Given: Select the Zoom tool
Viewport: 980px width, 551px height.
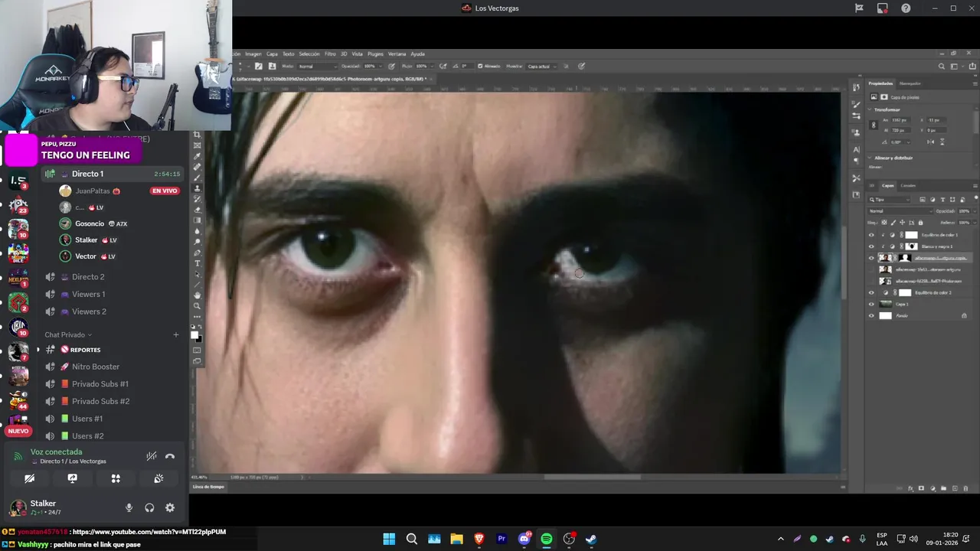Looking at the screenshot, I should pos(198,306).
